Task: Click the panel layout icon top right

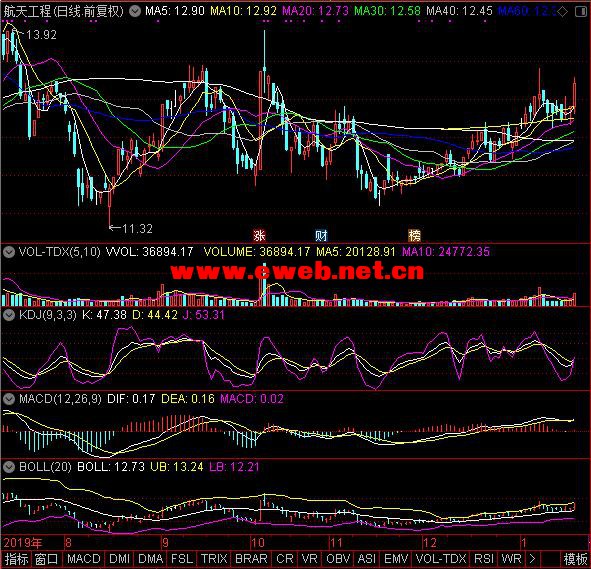Action: [581, 12]
